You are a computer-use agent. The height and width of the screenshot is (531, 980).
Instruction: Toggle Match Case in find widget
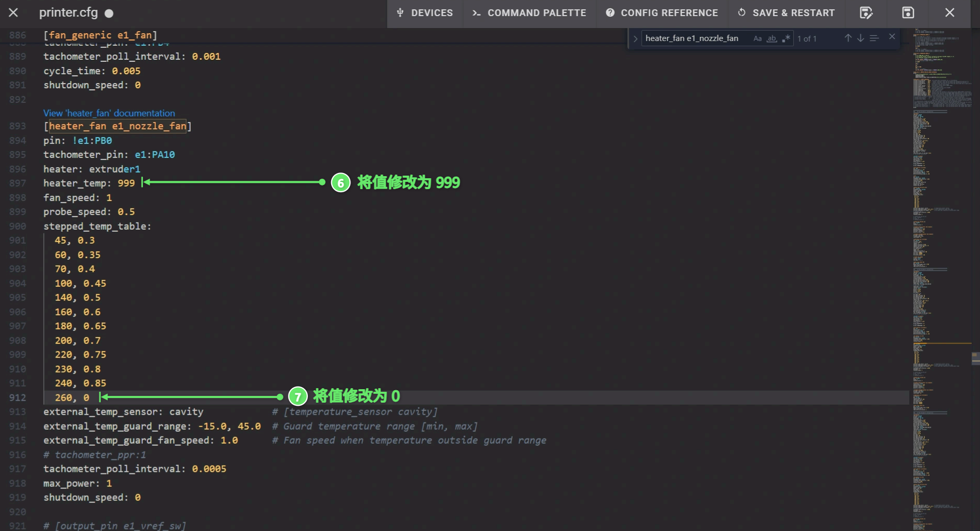pos(757,38)
